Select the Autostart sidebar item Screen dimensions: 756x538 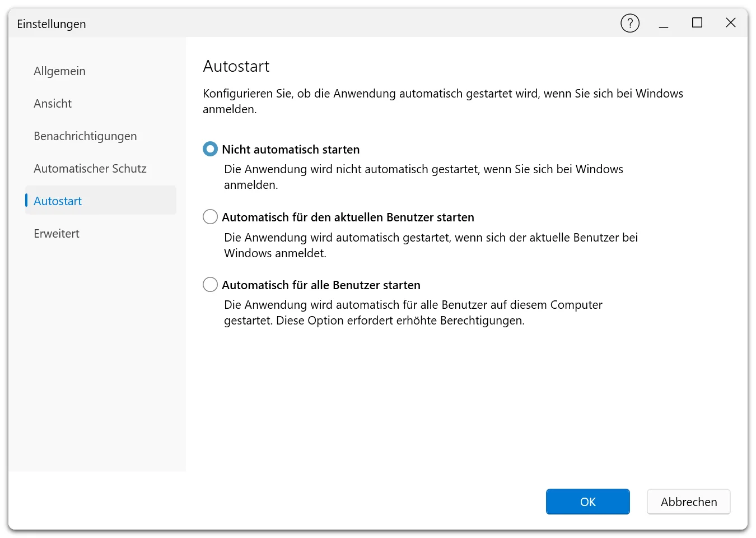point(101,201)
